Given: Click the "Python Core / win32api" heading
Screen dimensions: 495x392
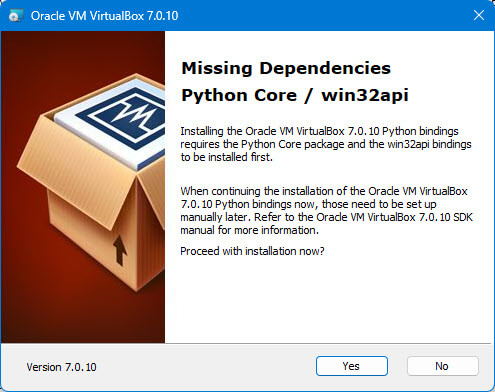Looking at the screenshot, I should click(x=295, y=95).
